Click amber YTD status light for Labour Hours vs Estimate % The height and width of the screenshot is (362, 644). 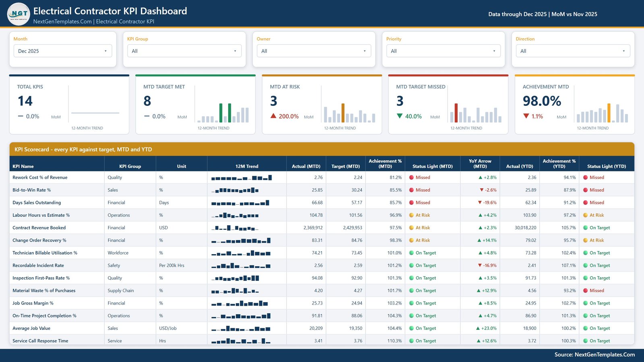coord(586,215)
